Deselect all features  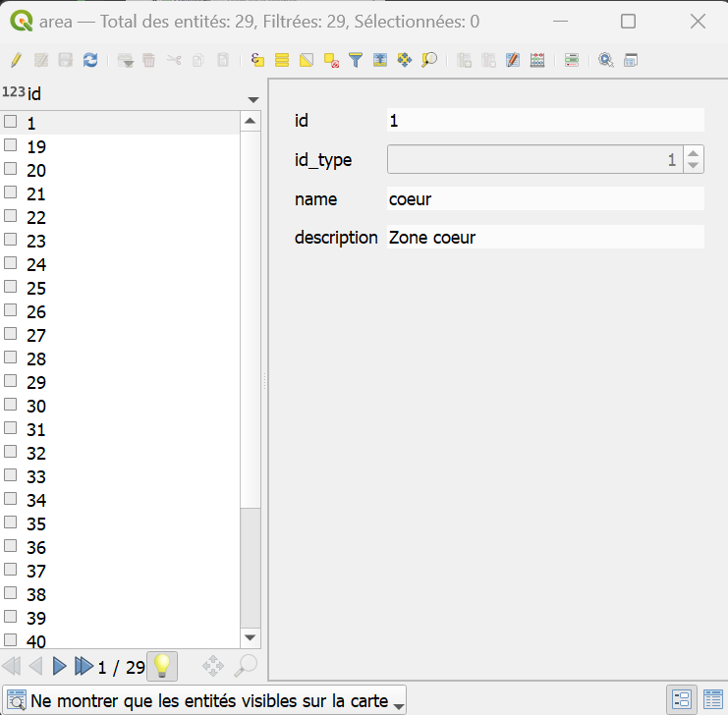(331, 60)
